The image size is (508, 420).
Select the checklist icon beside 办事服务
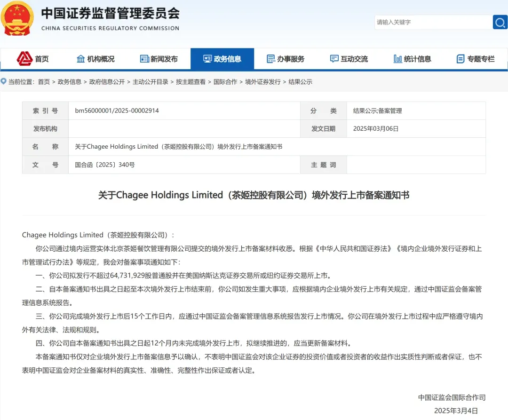pyautogui.click(x=270, y=58)
